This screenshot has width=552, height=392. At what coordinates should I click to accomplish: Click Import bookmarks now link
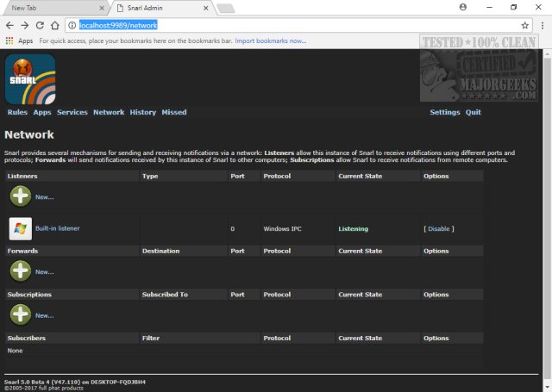tap(270, 40)
